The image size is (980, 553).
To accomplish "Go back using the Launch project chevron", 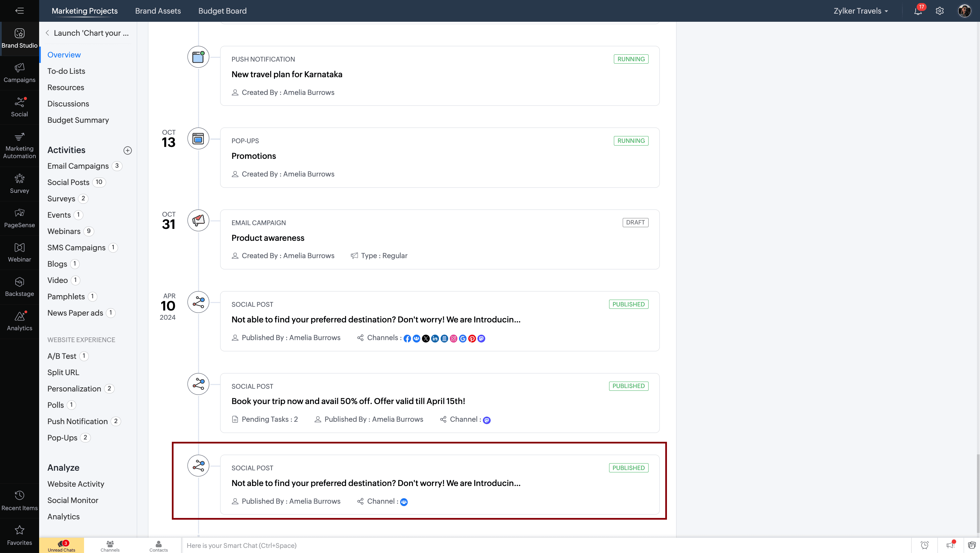I will tap(47, 33).
